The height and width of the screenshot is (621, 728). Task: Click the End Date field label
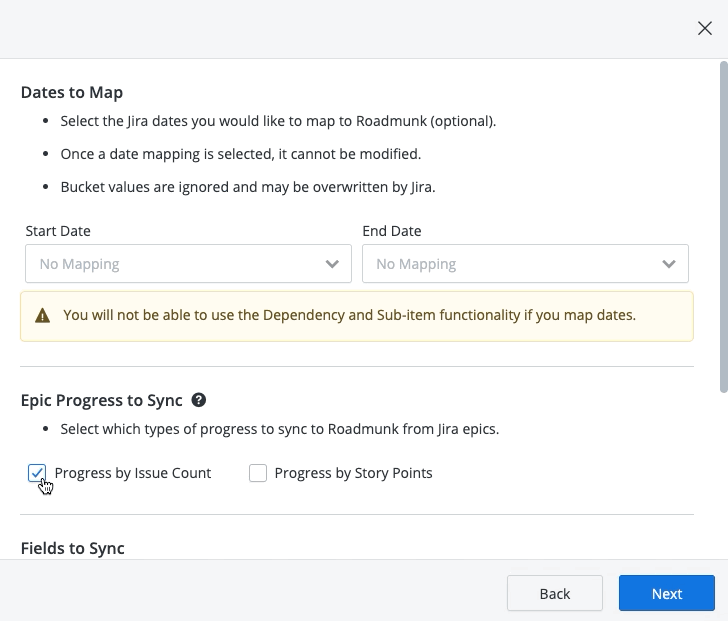pyautogui.click(x=392, y=231)
